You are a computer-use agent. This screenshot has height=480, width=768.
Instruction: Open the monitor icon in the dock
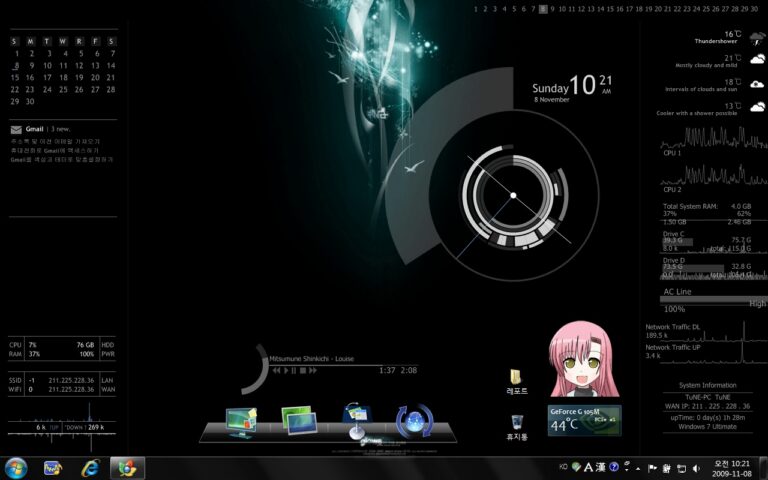pos(241,422)
